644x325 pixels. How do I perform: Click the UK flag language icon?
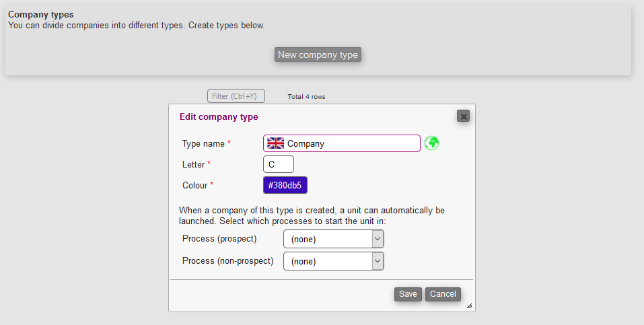pos(275,143)
